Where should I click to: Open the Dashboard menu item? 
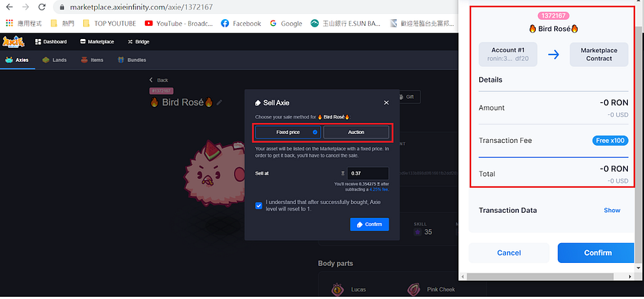tap(51, 41)
